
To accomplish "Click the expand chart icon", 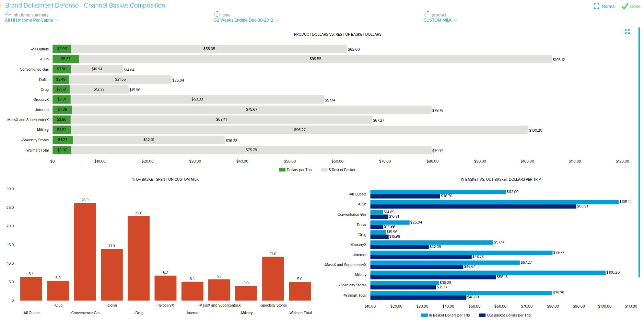I will click(x=627, y=32).
